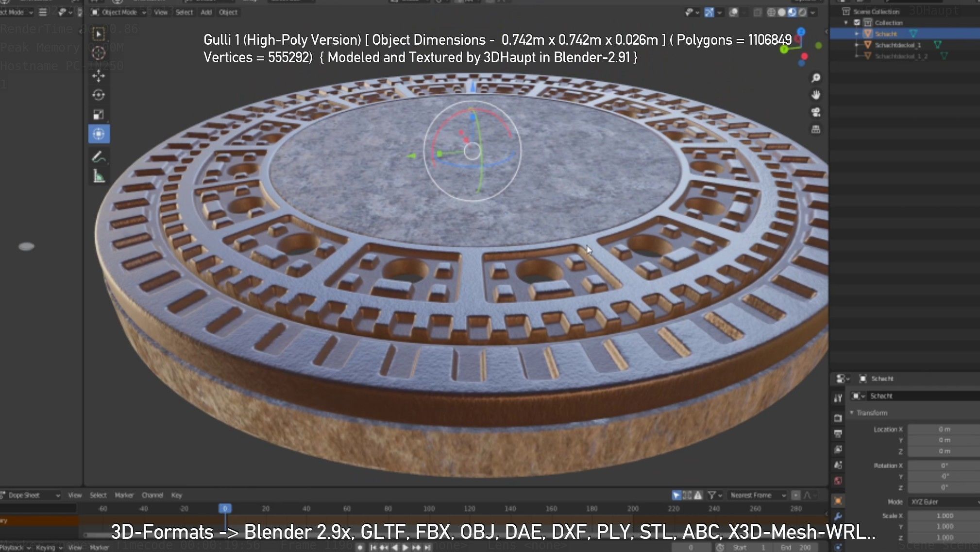
Task: Select the Measure tool
Action: 99,176
